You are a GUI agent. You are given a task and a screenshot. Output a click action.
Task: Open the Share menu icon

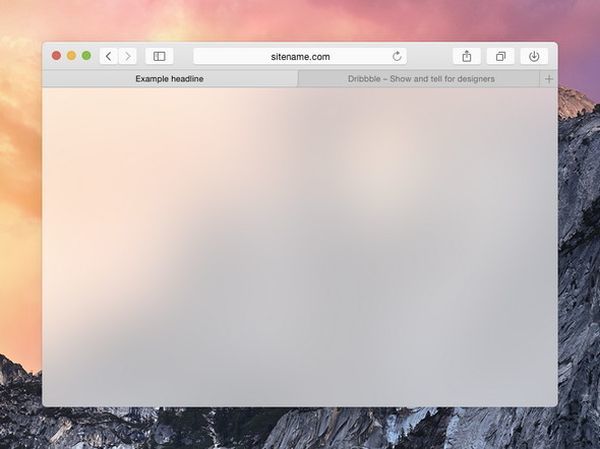[466, 56]
